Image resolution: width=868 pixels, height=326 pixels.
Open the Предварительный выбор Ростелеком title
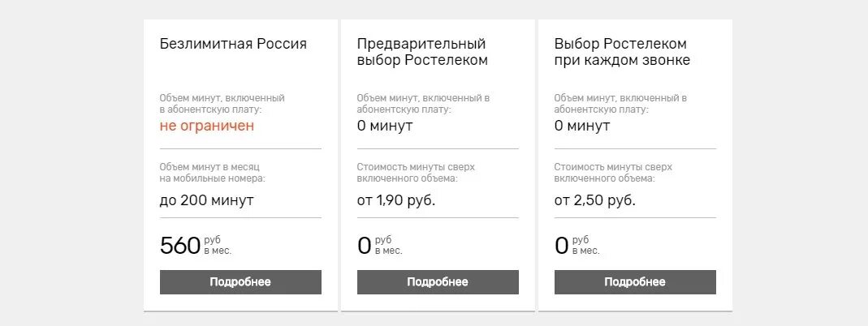coord(422,52)
